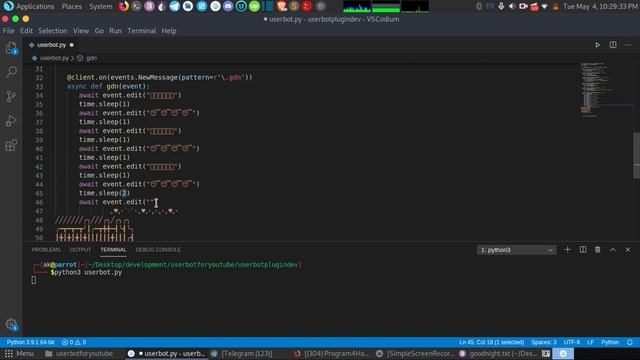Screen dimensions: 640x360
Task: Switch to Program4Ha... taskbar window
Action: [331, 354]
